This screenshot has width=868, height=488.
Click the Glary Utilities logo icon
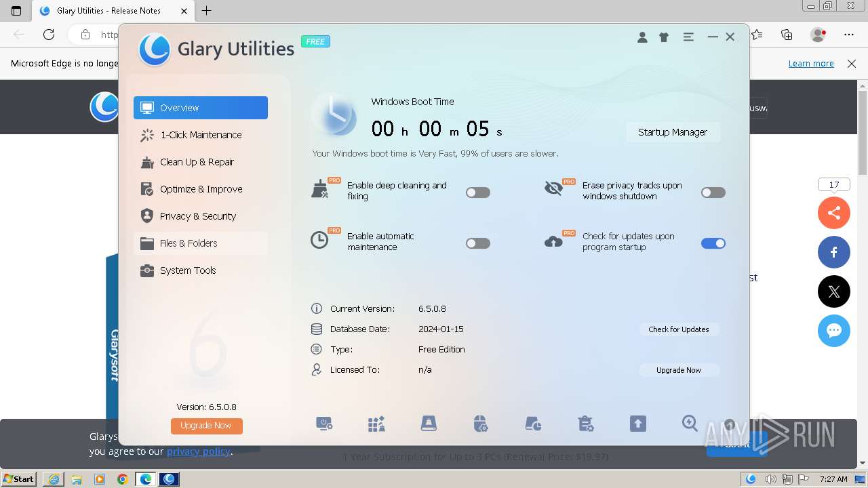pos(155,49)
